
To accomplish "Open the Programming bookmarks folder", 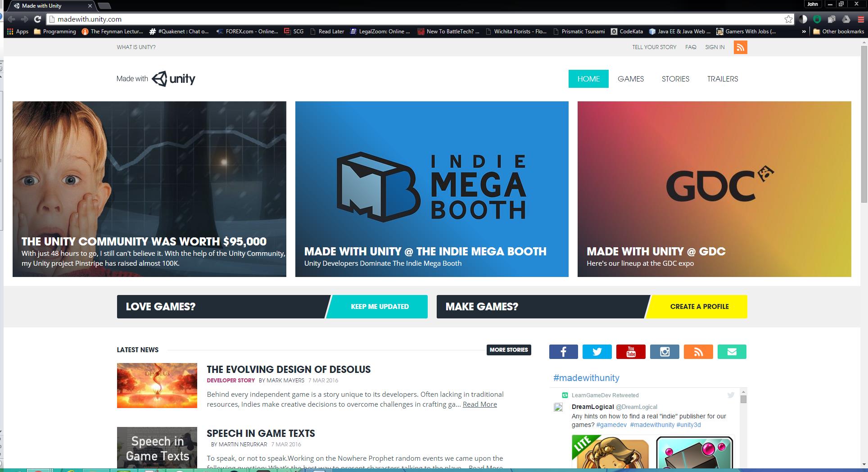I will pyautogui.click(x=55, y=32).
